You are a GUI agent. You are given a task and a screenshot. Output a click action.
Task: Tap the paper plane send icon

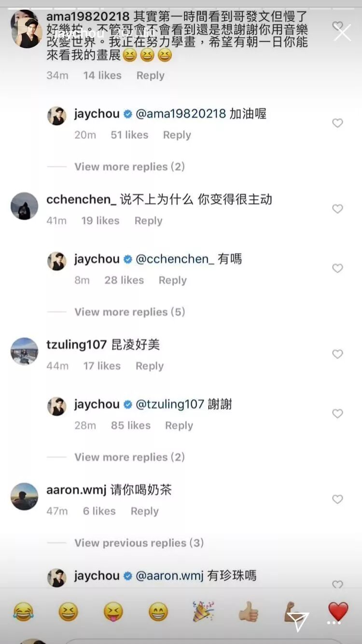pyautogui.click(x=297, y=621)
